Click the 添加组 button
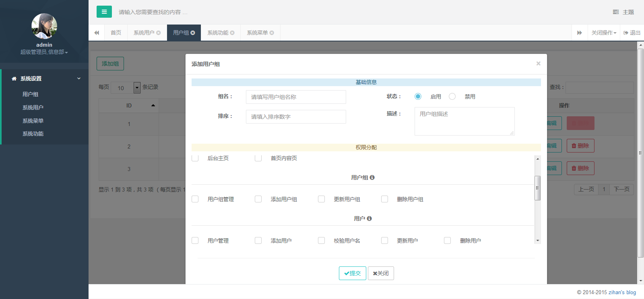The height and width of the screenshot is (299, 644). click(x=110, y=64)
